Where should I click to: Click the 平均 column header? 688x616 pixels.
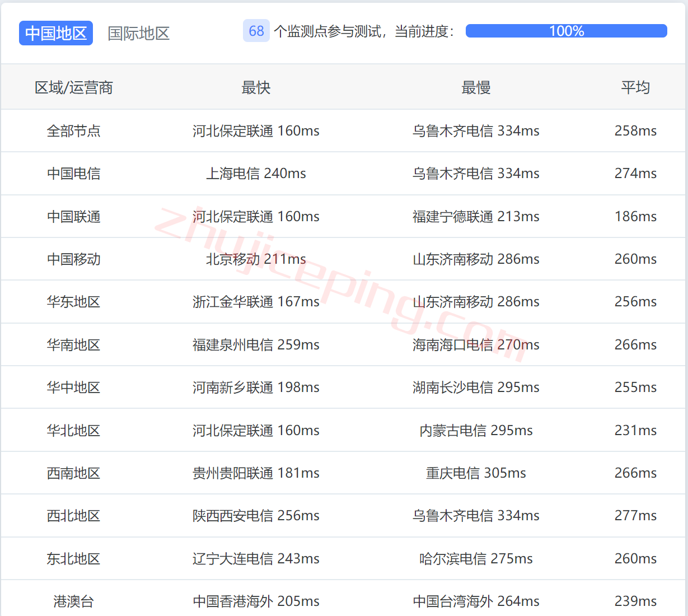pyautogui.click(x=635, y=87)
